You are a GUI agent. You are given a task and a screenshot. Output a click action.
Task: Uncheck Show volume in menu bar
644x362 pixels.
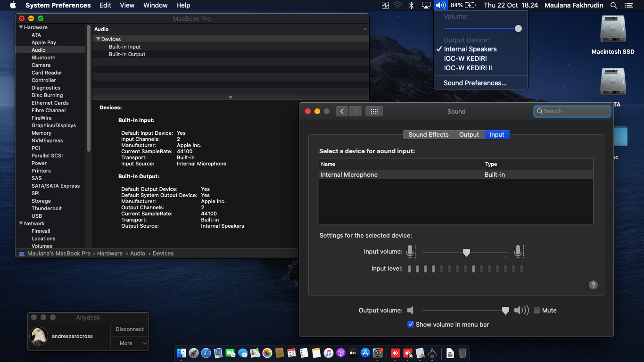pyautogui.click(x=411, y=324)
